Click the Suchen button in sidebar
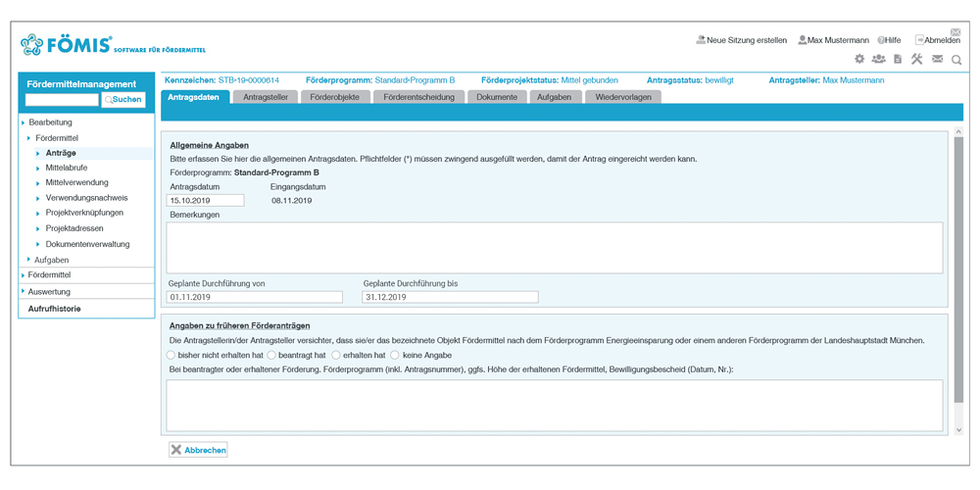 (x=123, y=99)
